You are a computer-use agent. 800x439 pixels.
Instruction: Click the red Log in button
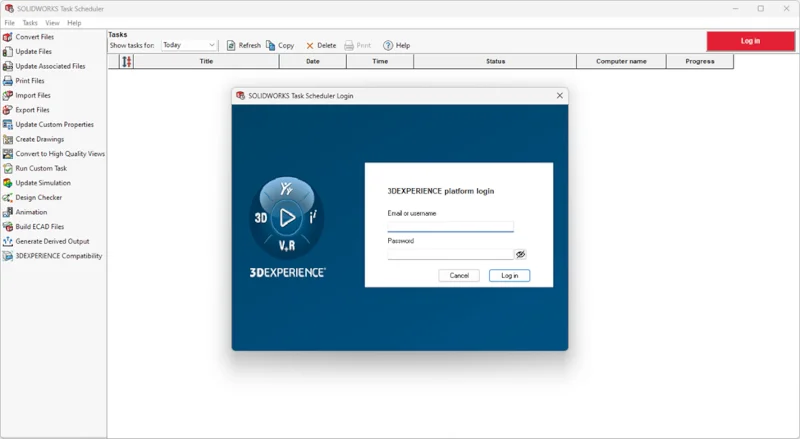750,41
